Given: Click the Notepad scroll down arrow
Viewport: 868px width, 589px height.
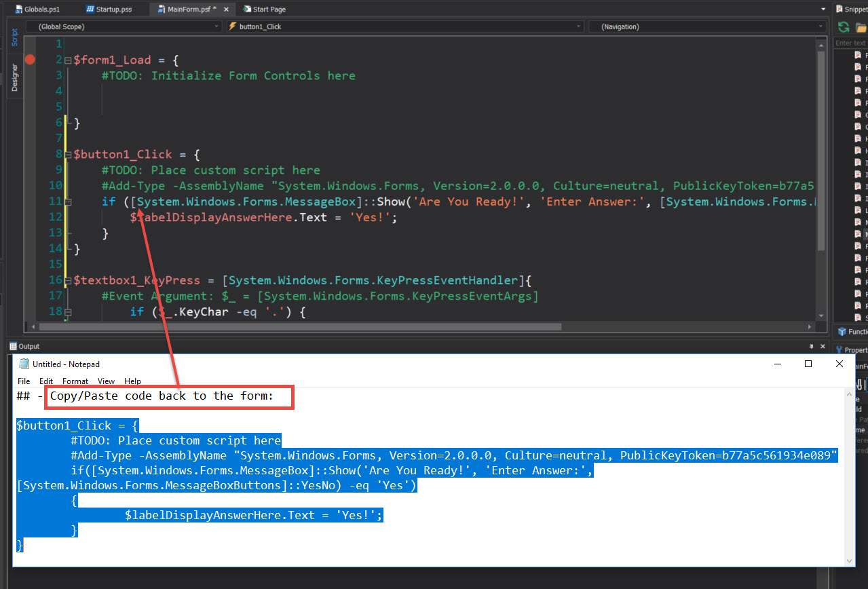Looking at the screenshot, I should coord(849,560).
